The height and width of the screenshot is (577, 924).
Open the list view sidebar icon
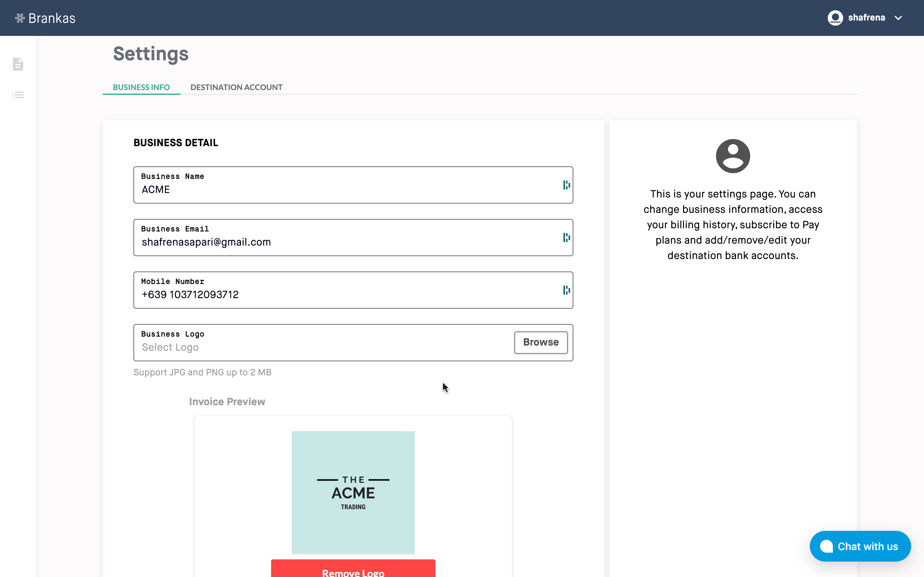coord(18,95)
